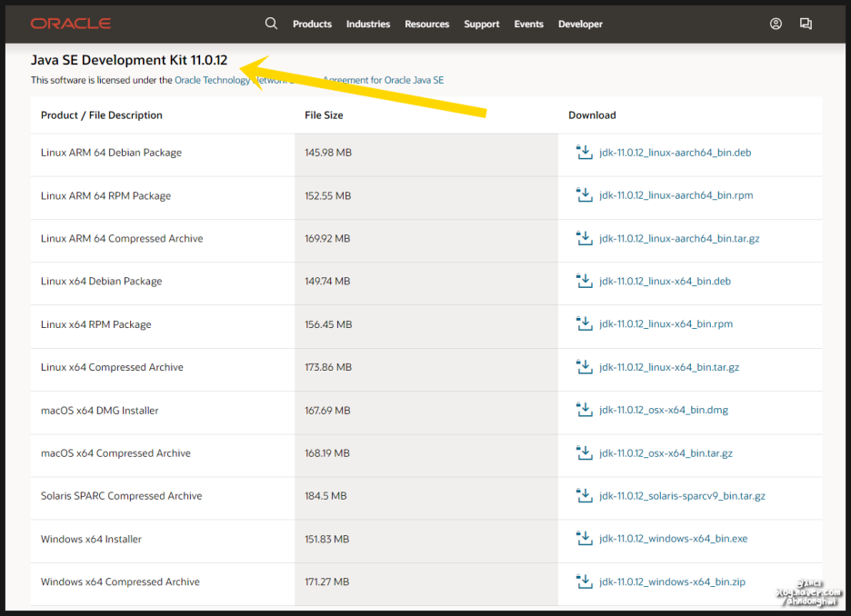Download jdk-11.0.12_windows-x64_bin.exe link
Viewport: 851px width, 616px height.
(x=674, y=539)
